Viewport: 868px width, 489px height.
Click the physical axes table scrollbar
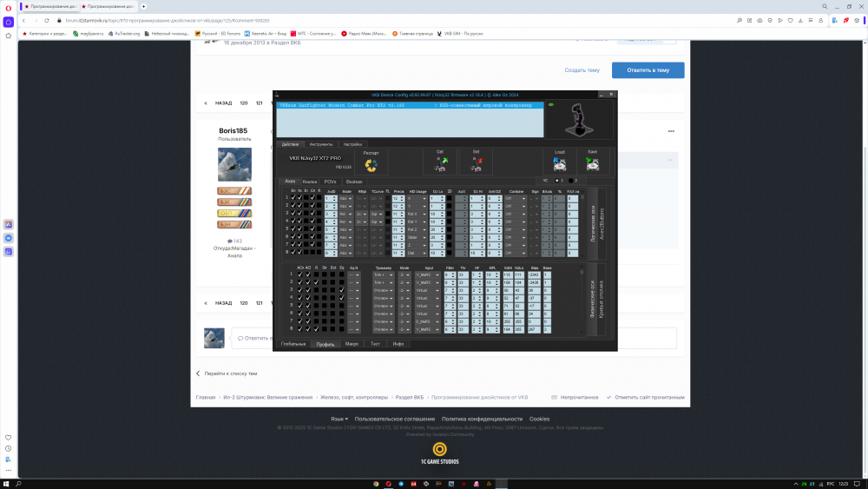(x=582, y=301)
